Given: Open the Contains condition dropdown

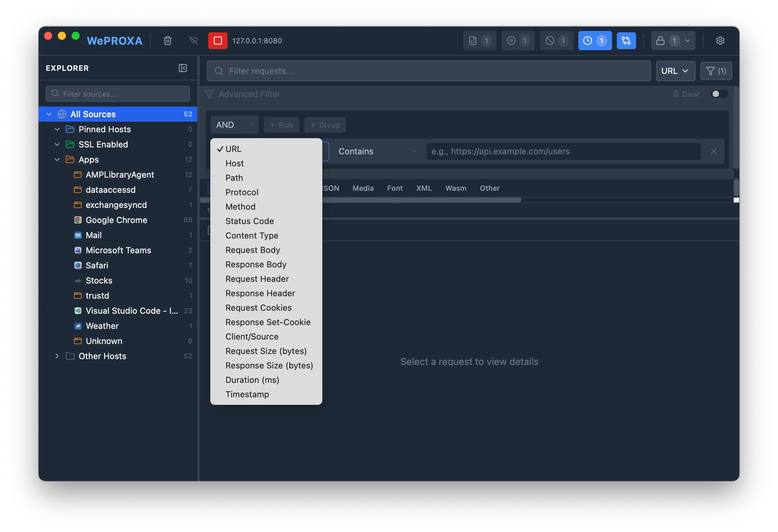Looking at the screenshot, I should [376, 151].
